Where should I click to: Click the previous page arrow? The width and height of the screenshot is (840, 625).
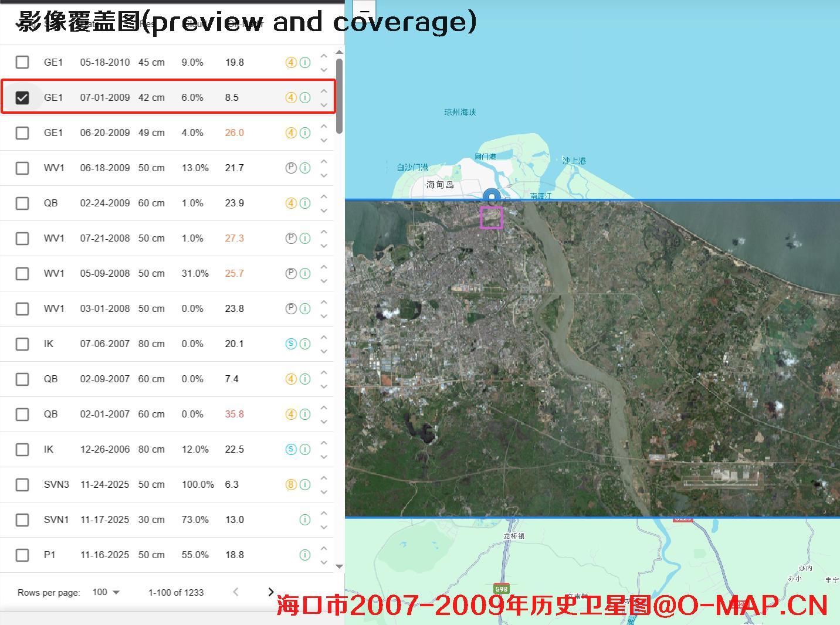tap(236, 592)
